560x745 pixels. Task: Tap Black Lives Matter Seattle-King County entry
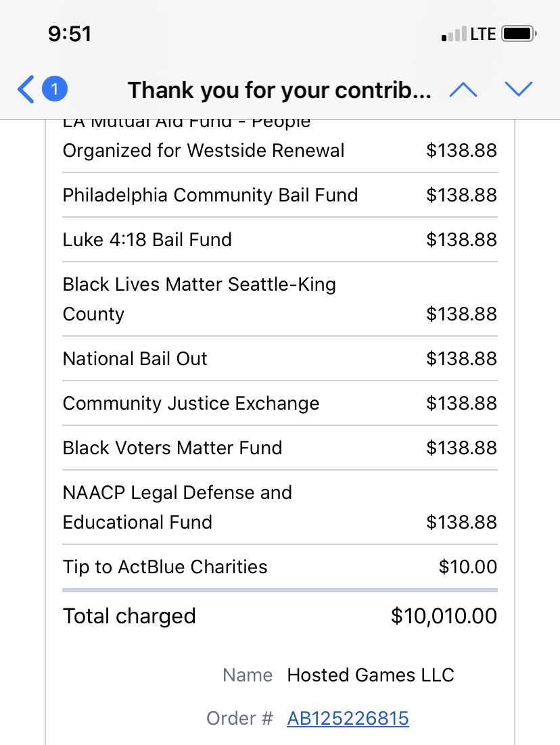click(x=200, y=299)
